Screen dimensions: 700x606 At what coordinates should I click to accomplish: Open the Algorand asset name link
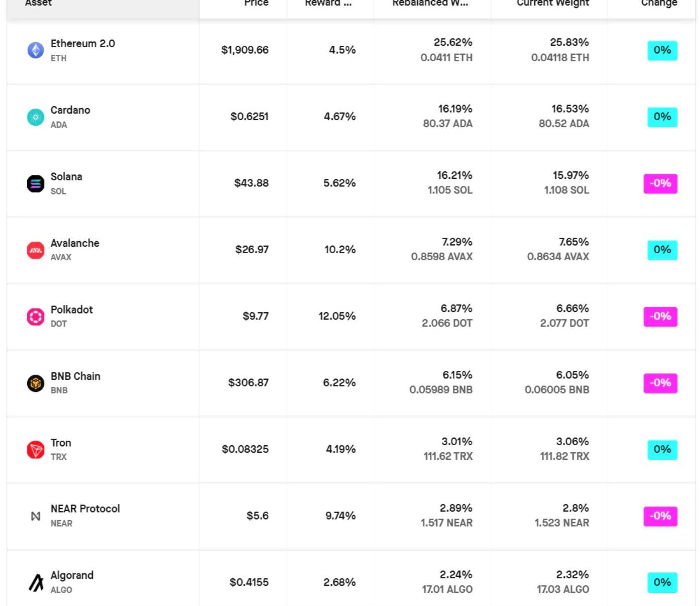point(72,575)
